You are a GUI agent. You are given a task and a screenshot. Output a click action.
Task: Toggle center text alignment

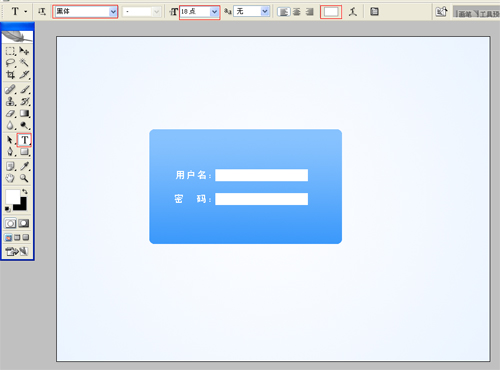pyautogui.click(x=297, y=12)
